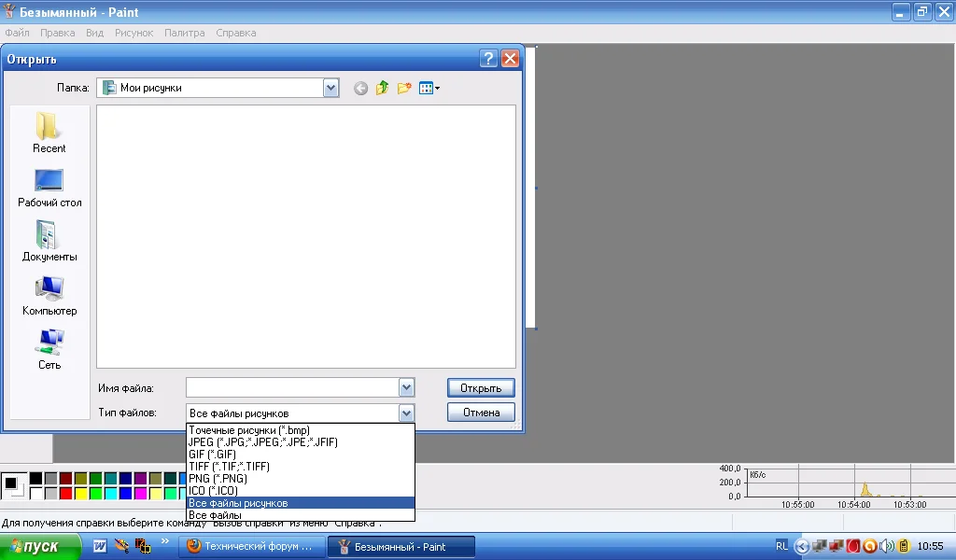The width and height of the screenshot is (956, 560).
Task: Click the back arrow in Open dialog
Action: pyautogui.click(x=361, y=89)
